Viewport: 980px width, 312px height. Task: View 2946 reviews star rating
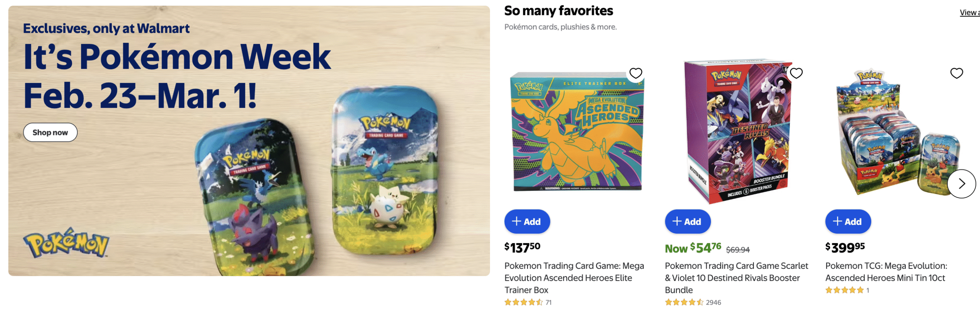692,302
